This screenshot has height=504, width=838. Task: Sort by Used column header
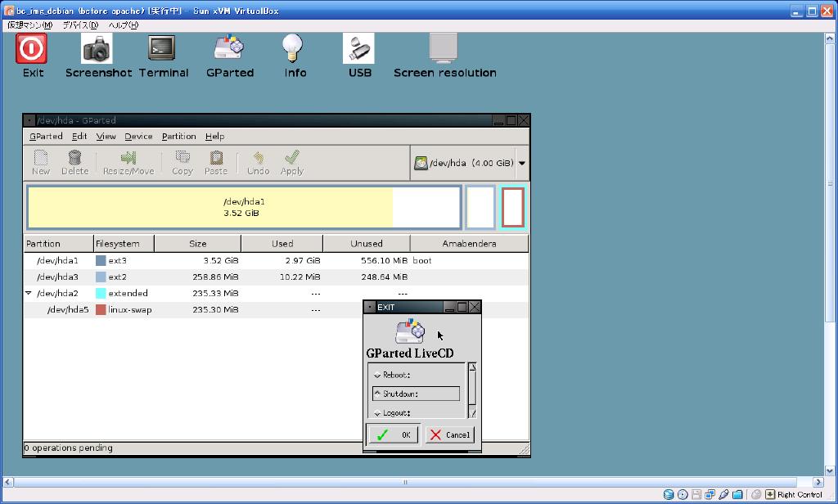click(x=282, y=243)
